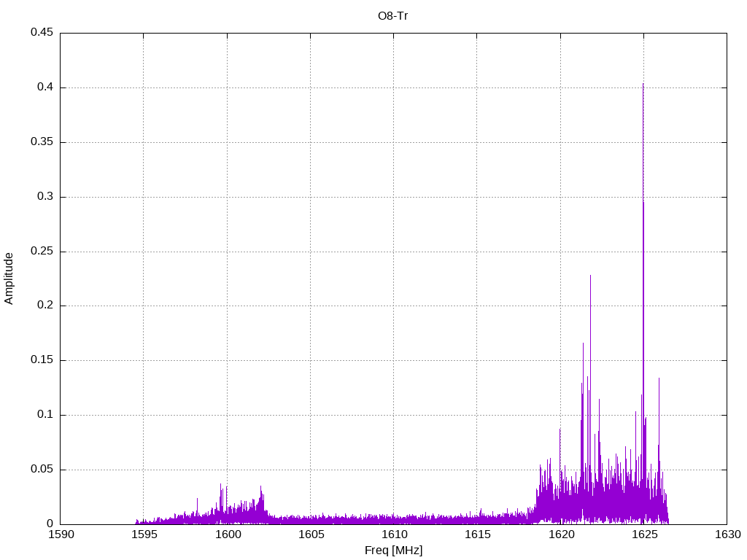
Task: Click the 0.15 y-axis tick label
Action: coord(42,360)
